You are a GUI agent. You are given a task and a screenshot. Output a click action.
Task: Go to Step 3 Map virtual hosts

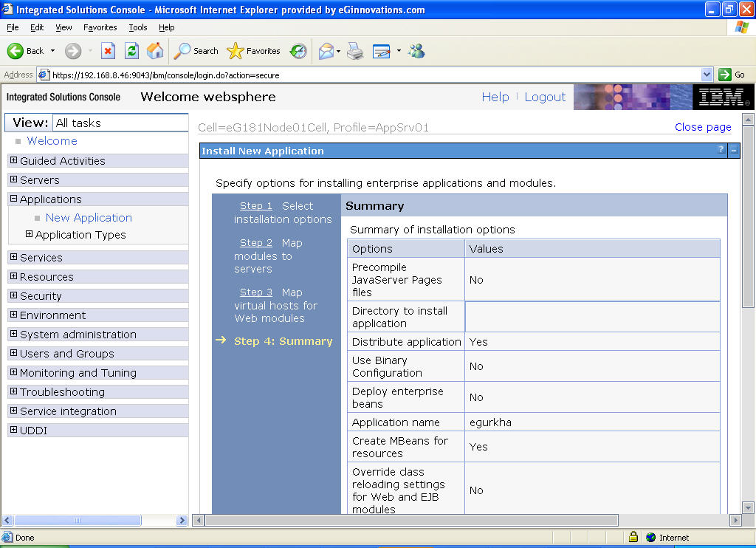click(x=256, y=292)
